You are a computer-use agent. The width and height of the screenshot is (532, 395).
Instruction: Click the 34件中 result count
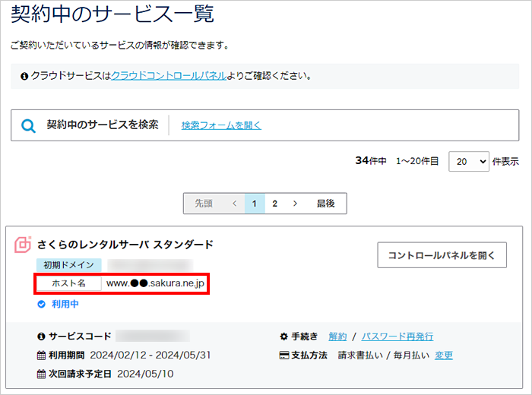tap(371, 161)
